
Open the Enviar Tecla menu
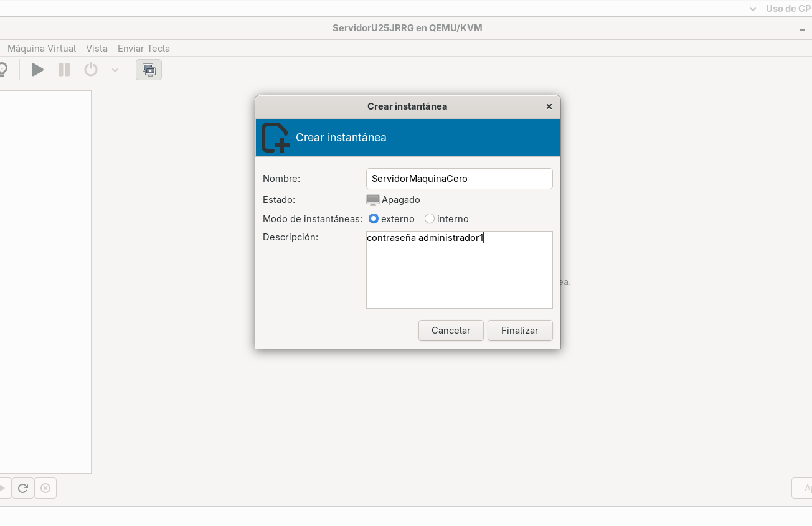point(144,49)
